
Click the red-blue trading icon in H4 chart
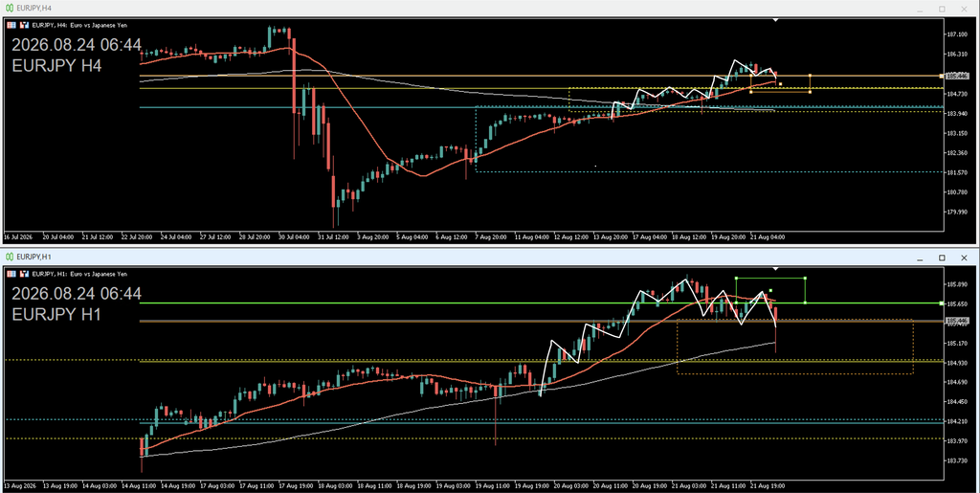pyautogui.click(x=24, y=25)
